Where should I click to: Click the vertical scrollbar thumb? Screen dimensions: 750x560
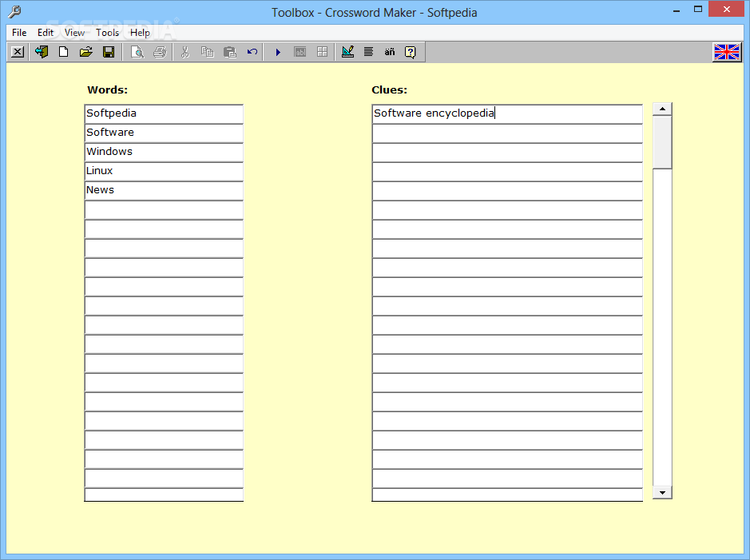pyautogui.click(x=662, y=142)
